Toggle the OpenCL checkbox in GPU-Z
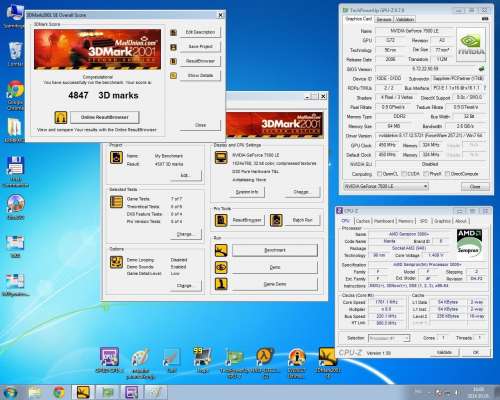The width and height of the screenshot is (500, 400). 379,174
